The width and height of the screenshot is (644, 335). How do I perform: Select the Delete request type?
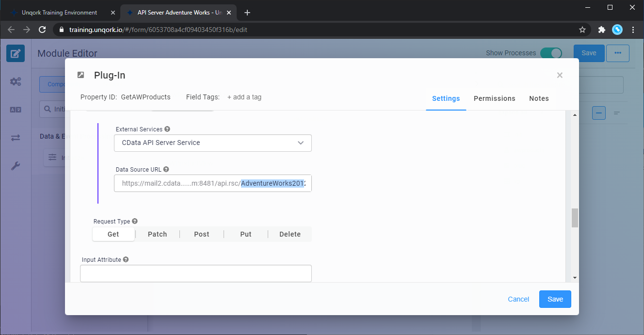click(290, 234)
